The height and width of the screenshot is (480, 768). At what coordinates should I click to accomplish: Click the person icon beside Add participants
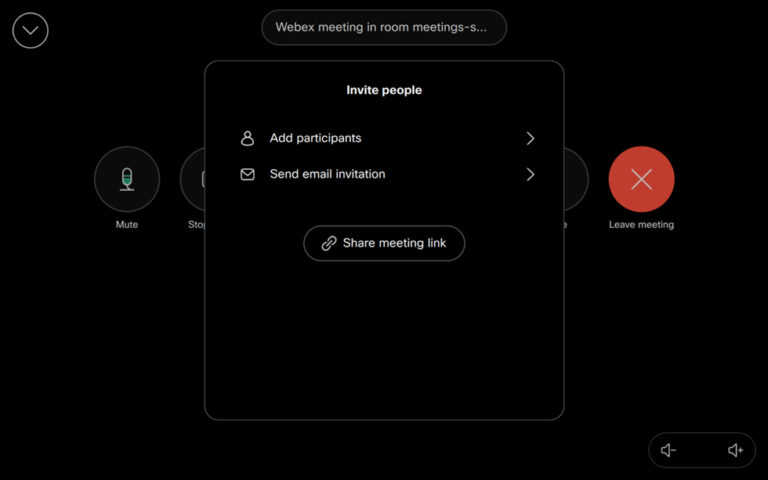click(x=248, y=138)
